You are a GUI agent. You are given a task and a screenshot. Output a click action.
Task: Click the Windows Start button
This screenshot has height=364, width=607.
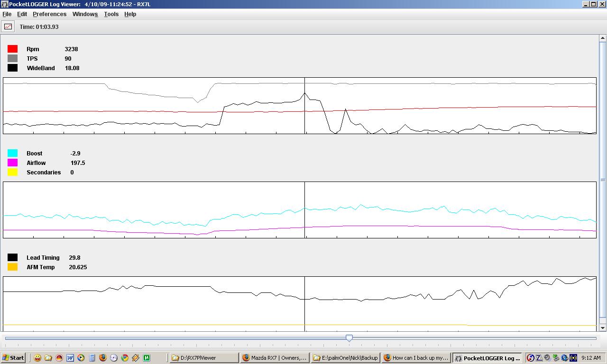(x=13, y=358)
